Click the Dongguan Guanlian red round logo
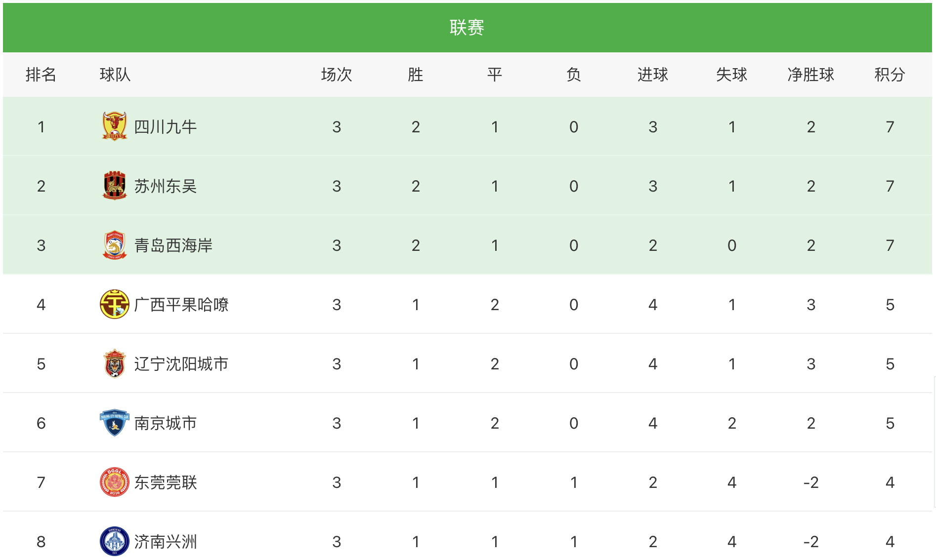The image size is (936, 560). 115,482
